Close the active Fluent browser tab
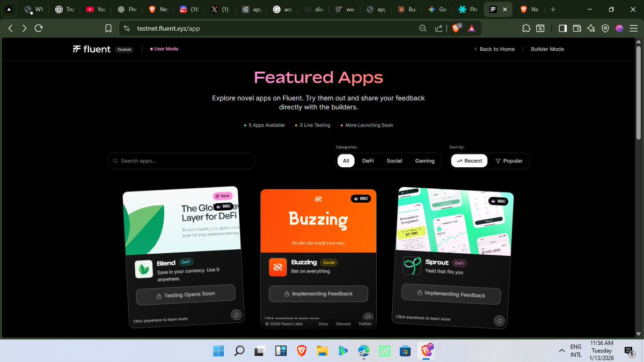The height and width of the screenshot is (362, 644). coord(504,10)
